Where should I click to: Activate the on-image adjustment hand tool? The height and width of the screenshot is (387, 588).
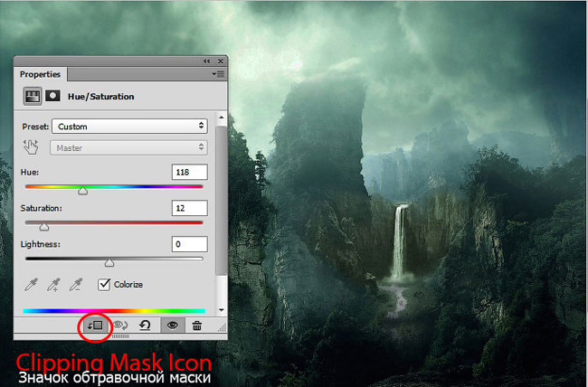(x=31, y=147)
